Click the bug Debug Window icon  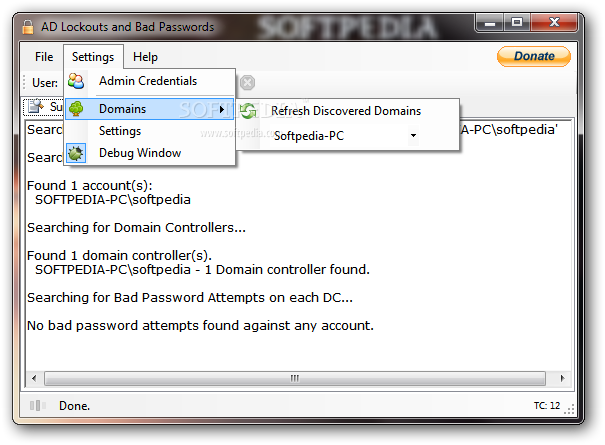click(76, 153)
